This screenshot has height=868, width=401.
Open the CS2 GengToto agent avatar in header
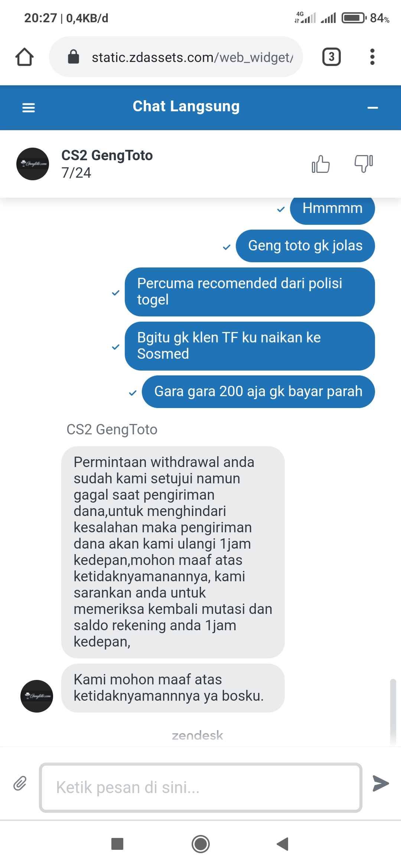point(33,164)
